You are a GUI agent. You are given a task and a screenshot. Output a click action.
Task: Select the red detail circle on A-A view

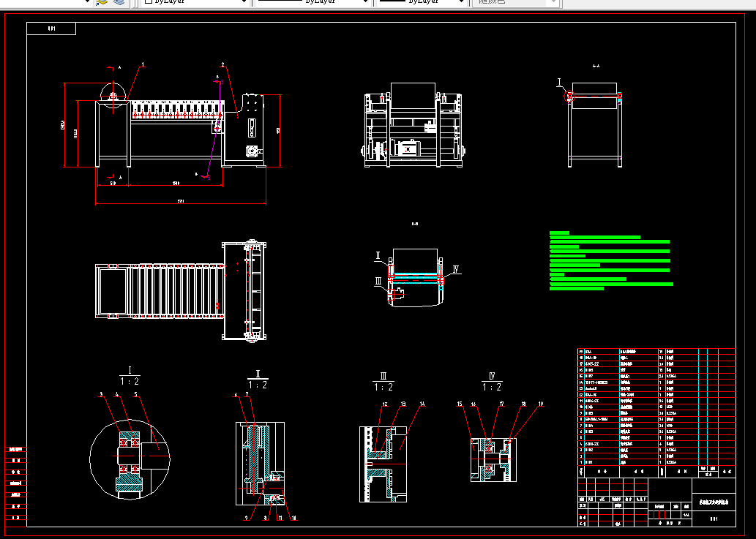pos(569,96)
